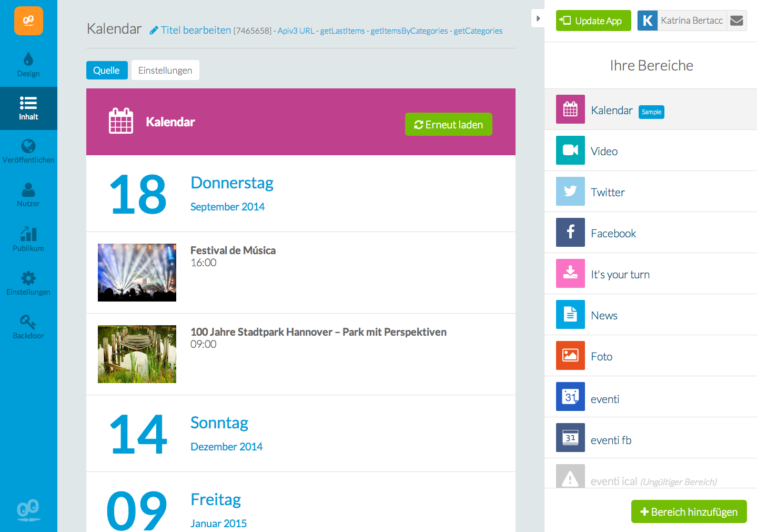Click the Update App button
Viewport: 757px width, 532px height.
click(x=593, y=21)
